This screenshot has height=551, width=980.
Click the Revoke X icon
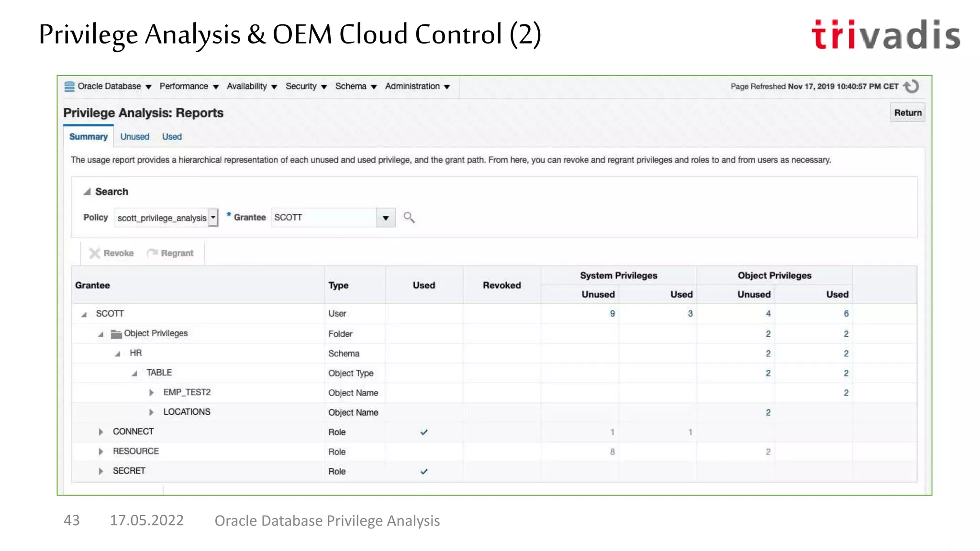pyautogui.click(x=95, y=253)
